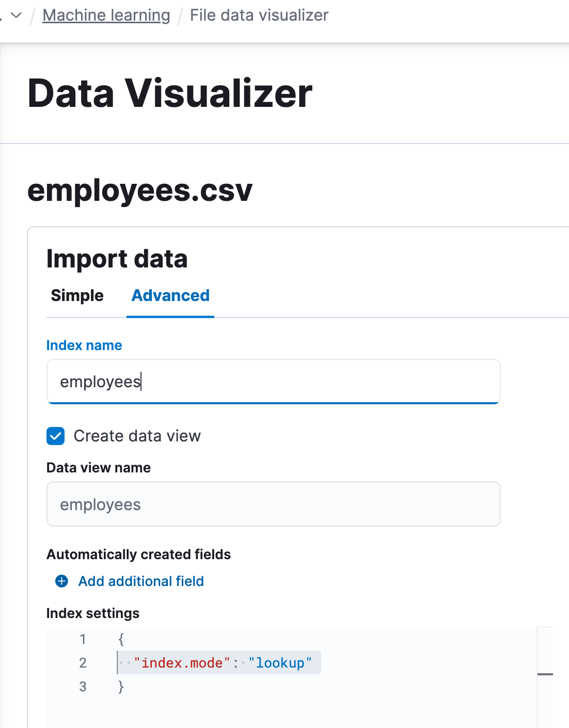
Task: Select the Advanced import tab
Action: 170,295
